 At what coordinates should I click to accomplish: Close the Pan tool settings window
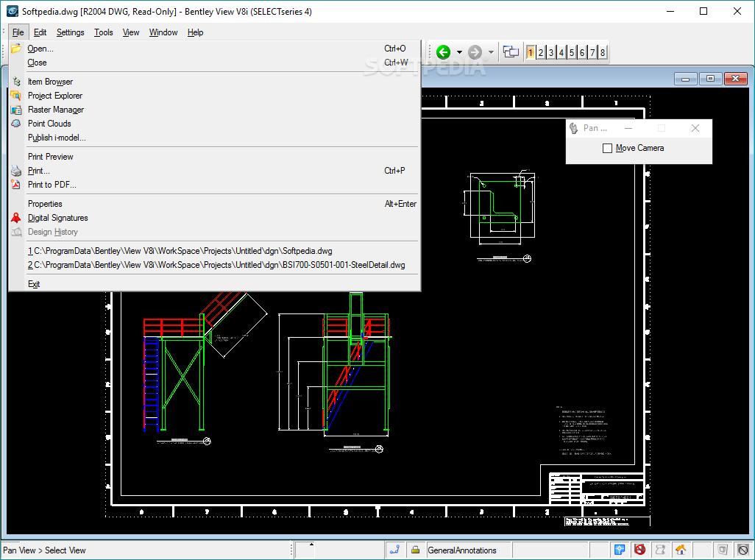pos(695,128)
